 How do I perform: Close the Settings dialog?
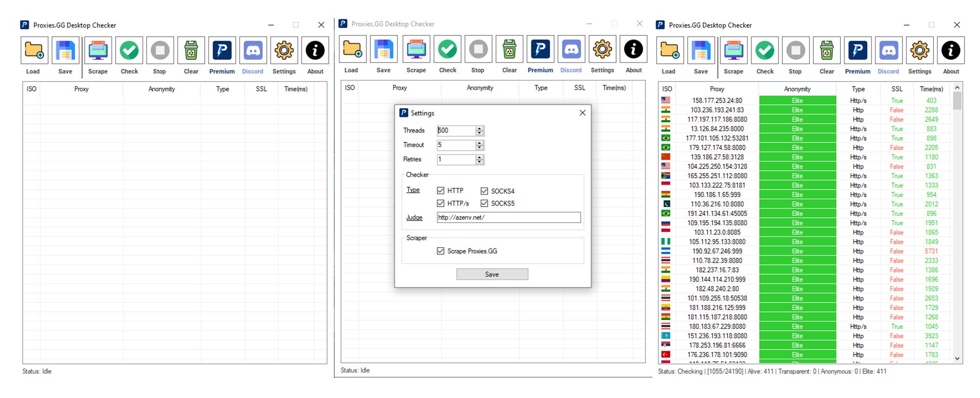(x=582, y=113)
